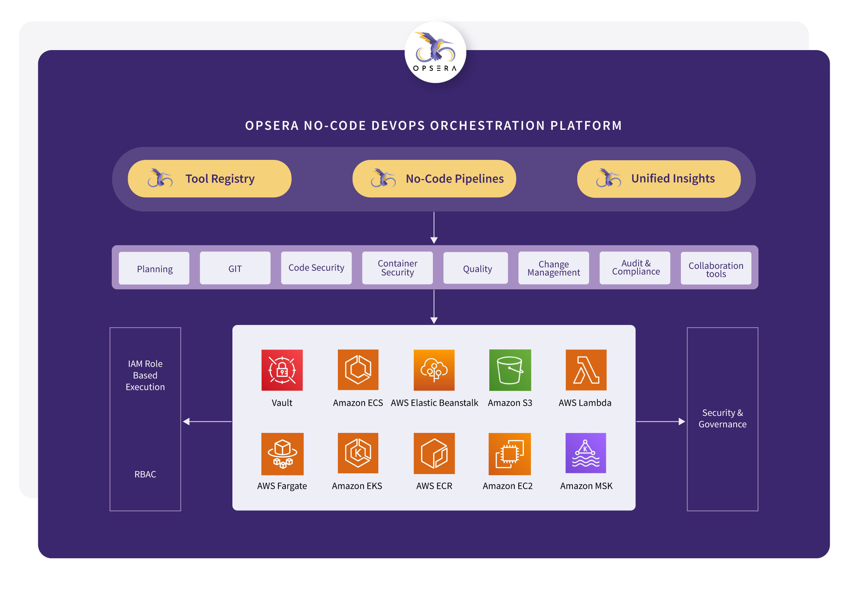Open the Audit & Compliance box
The image size is (868, 595).
[x=634, y=268]
